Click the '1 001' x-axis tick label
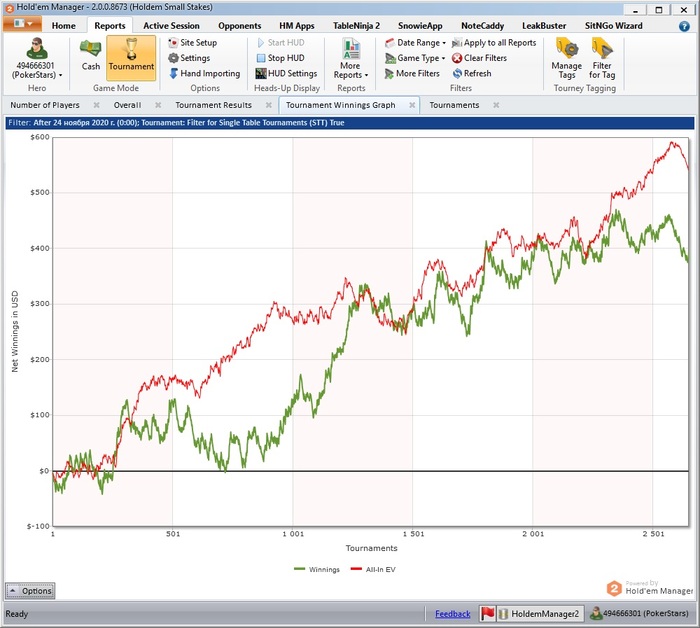 tap(293, 534)
